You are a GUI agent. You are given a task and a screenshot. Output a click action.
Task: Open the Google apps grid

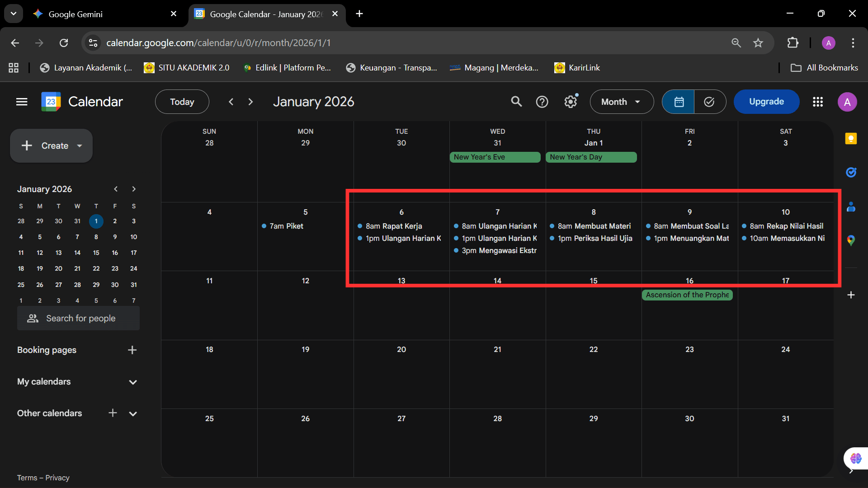point(817,102)
